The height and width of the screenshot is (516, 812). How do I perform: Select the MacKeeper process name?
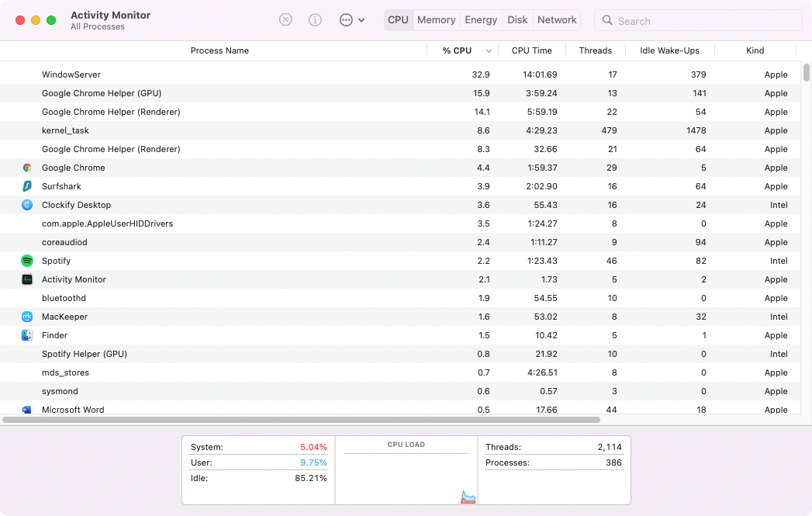[64, 317]
